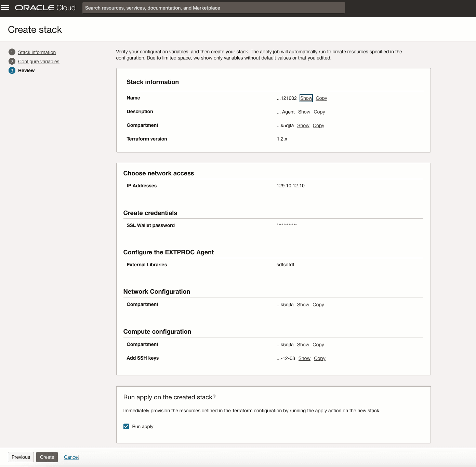Show Stack information Compartment value
Image resolution: width=476 pixels, height=467 pixels.
pyautogui.click(x=303, y=125)
